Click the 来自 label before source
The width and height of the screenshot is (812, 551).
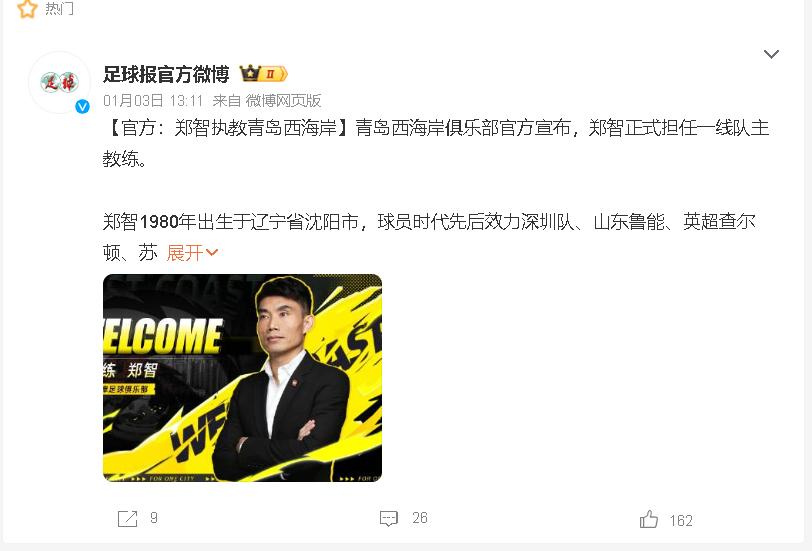click(226, 100)
